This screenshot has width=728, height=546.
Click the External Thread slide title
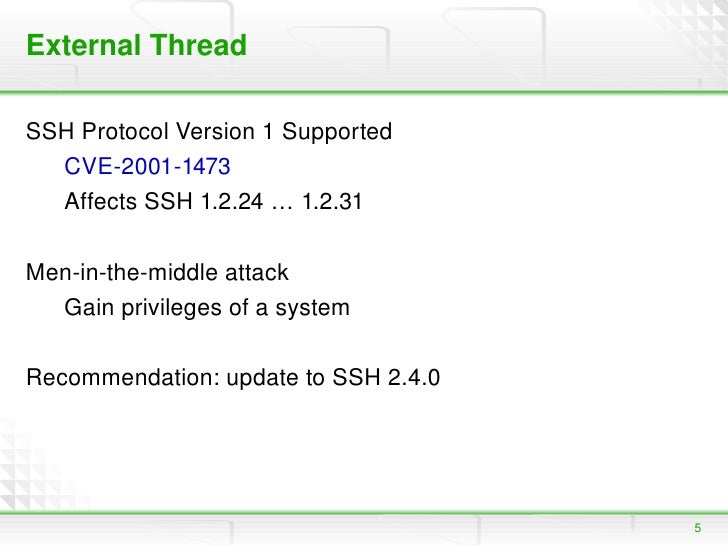pyautogui.click(x=136, y=45)
